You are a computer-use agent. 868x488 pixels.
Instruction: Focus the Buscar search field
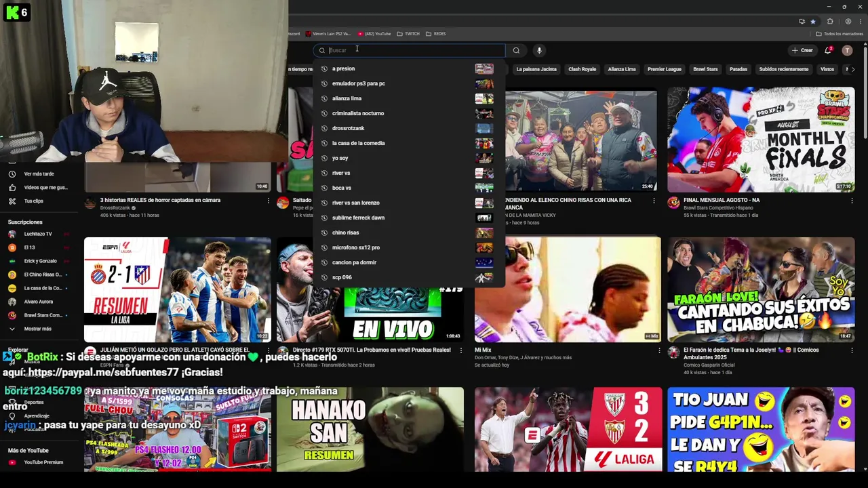pyautogui.click(x=409, y=50)
